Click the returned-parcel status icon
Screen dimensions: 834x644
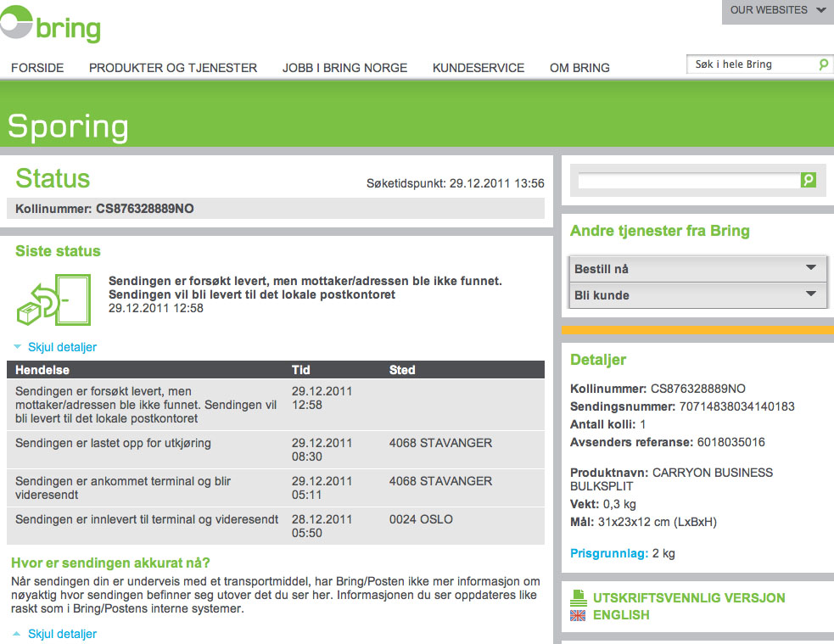[x=53, y=300]
